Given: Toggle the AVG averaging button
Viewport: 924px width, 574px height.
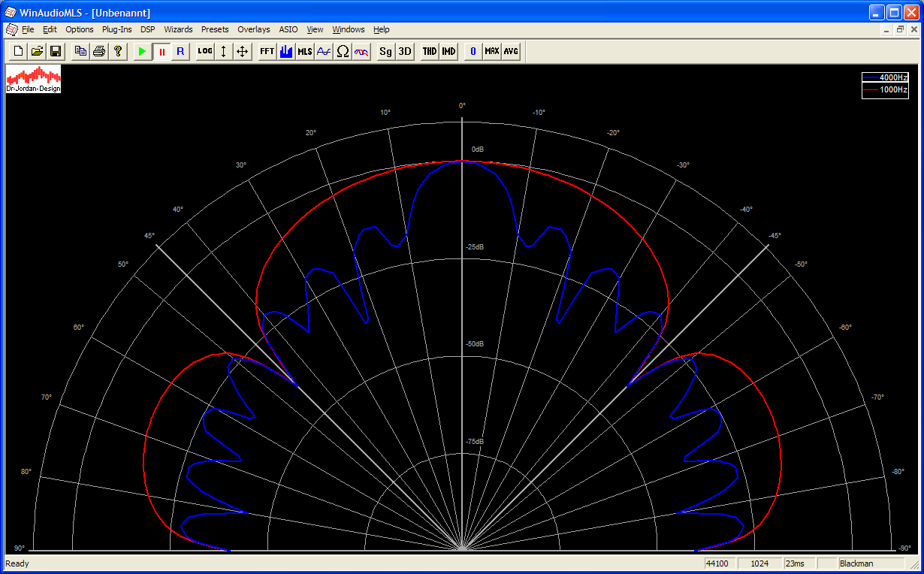Looking at the screenshot, I should click(x=511, y=51).
